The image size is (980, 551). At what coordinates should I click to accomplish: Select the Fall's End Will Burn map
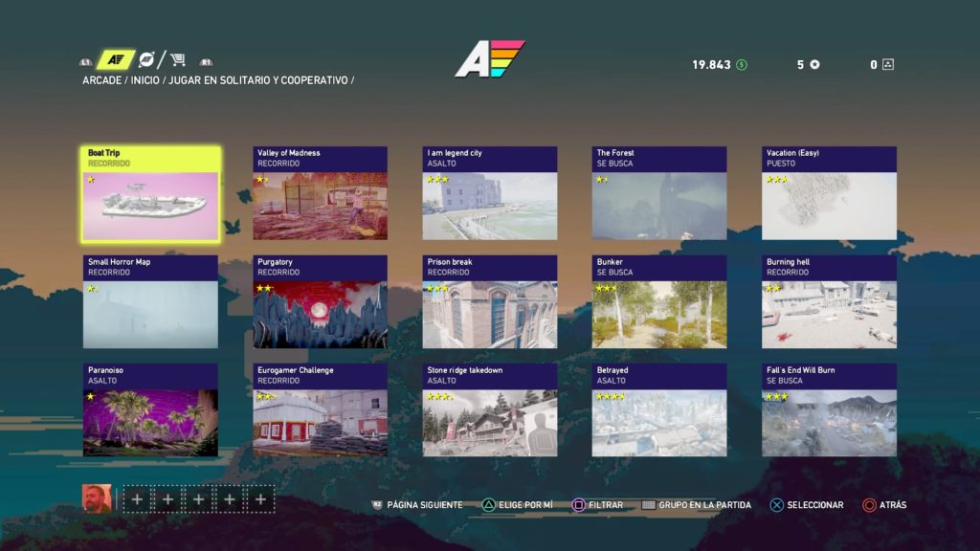[829, 409]
